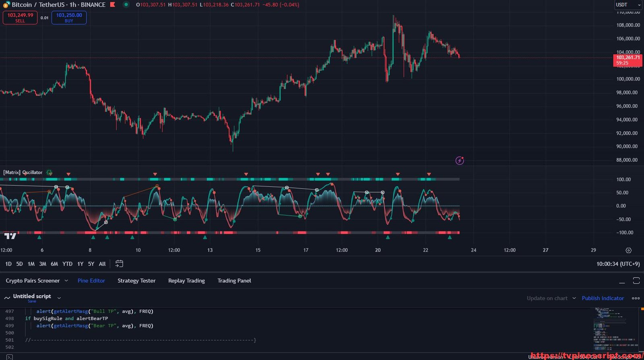Switch to the Strategy Tester tab
This screenshot has height=360, width=644.
point(136,281)
